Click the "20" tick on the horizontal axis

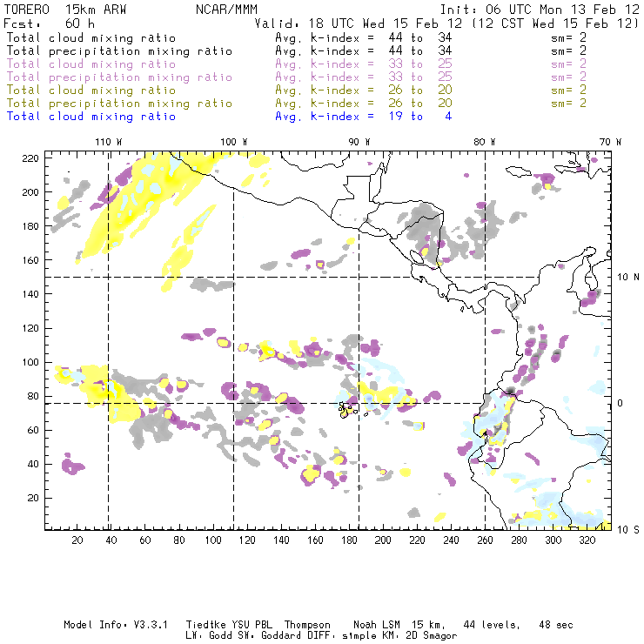[x=77, y=540]
